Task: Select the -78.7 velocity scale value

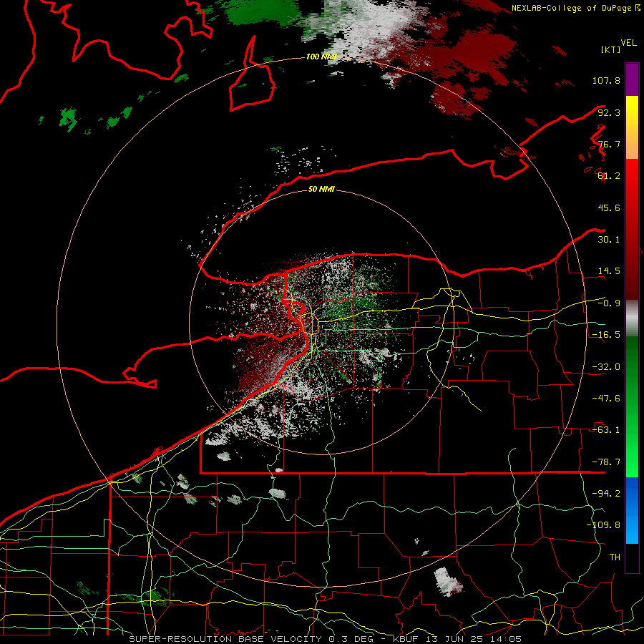Action: click(x=606, y=462)
